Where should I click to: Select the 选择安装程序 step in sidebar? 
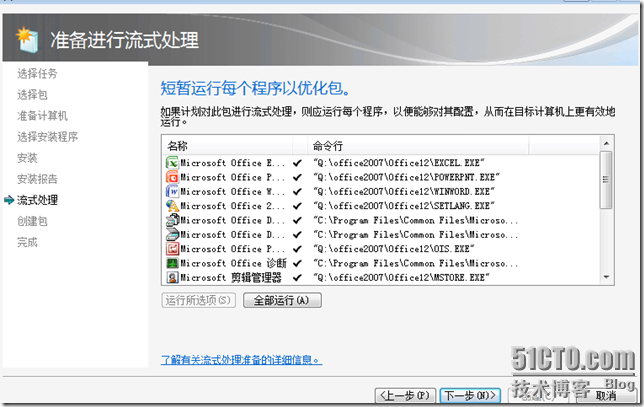pos(47,137)
